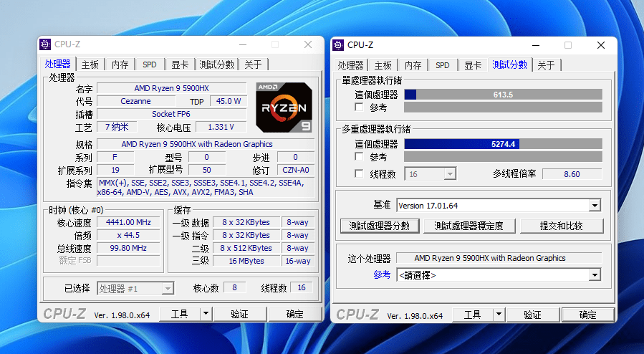Close the right CPU-Z benchmark window
This screenshot has height=354, width=644.
click(x=601, y=45)
